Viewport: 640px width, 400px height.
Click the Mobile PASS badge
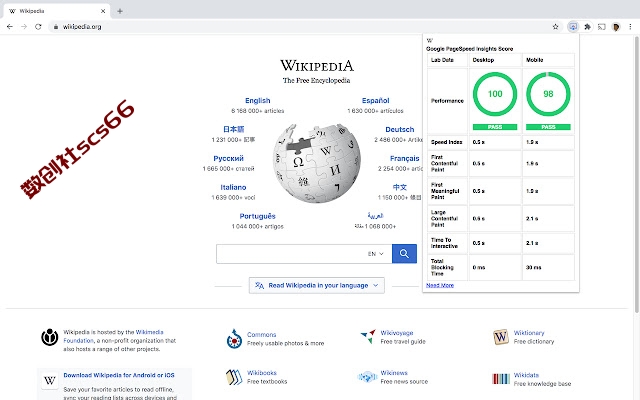click(548, 127)
